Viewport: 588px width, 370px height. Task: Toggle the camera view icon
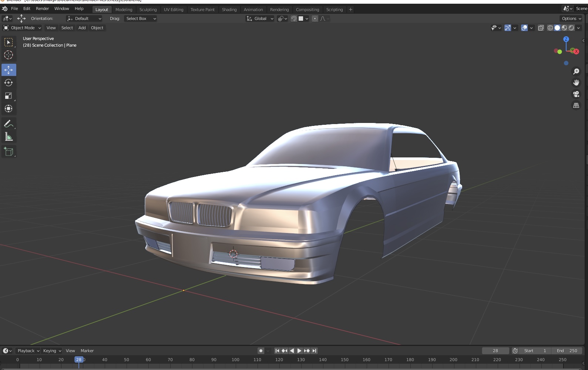pos(576,94)
